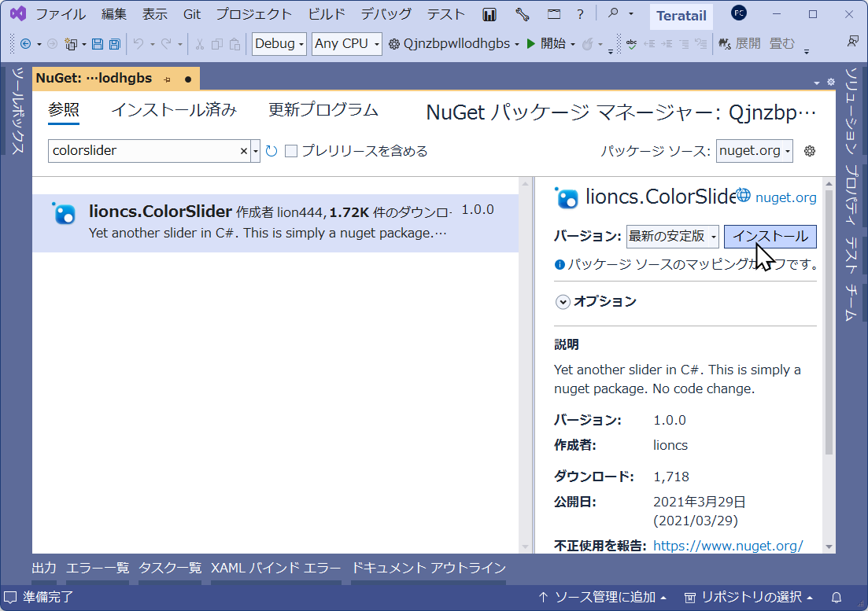Open the 開始 start options dropdown arrow
Image resolution: width=868 pixels, height=611 pixels.
[573, 44]
